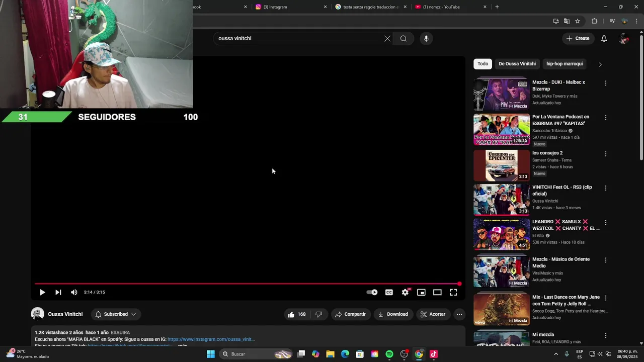
Task: Open options for LEANDRO SAMULX WESTCOL video
Action: point(606,223)
